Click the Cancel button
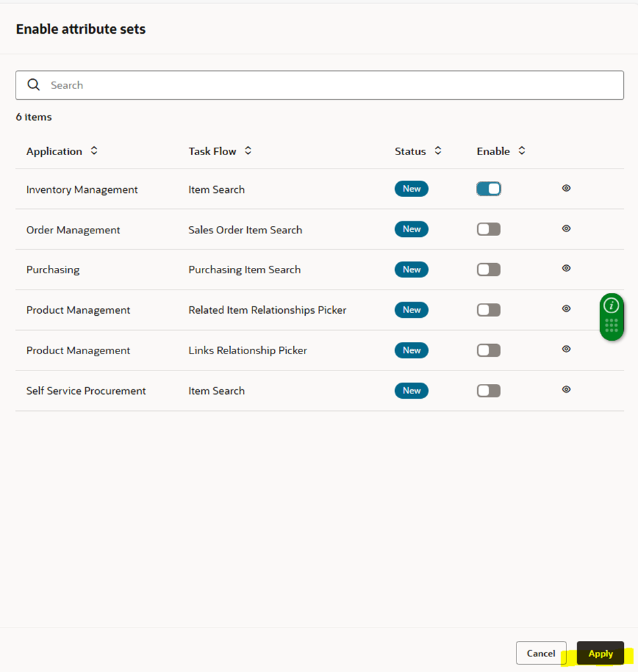Viewport: 638px width, 672px height. (x=541, y=653)
